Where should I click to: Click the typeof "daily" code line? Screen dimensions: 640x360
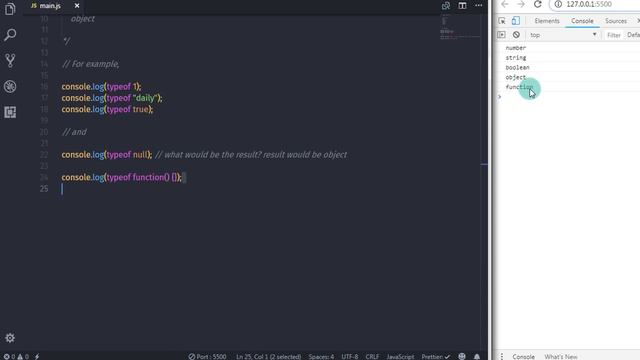pos(112,98)
